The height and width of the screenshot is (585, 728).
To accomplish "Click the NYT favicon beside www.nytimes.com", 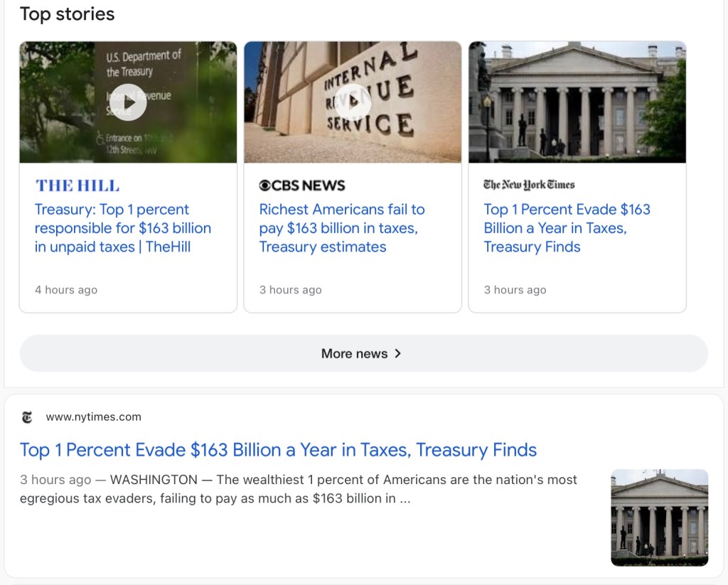I will [x=27, y=417].
